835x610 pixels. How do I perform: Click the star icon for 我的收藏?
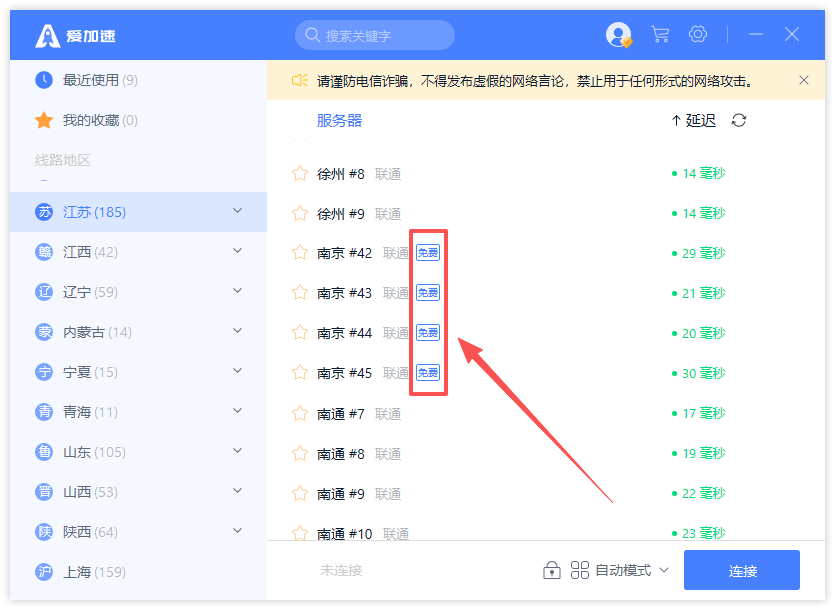coord(44,120)
